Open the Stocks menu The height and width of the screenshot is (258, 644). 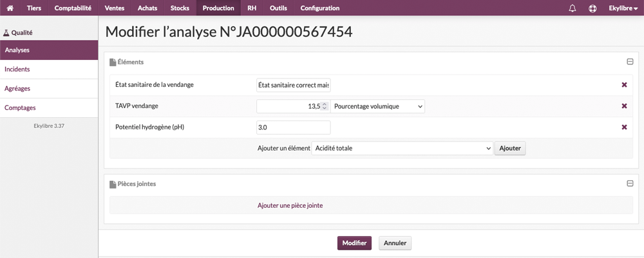[x=180, y=8]
